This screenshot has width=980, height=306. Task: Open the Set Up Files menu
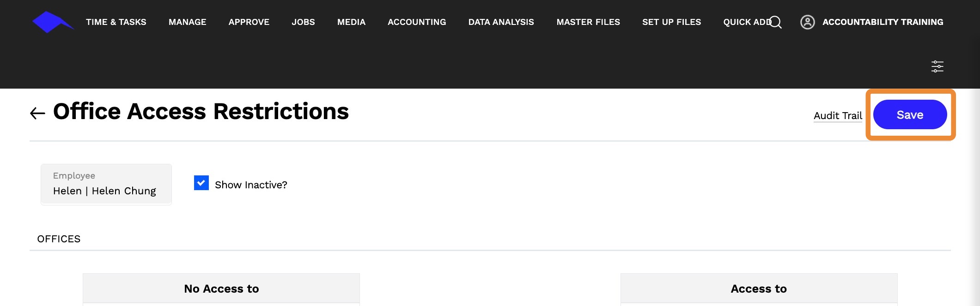(671, 22)
